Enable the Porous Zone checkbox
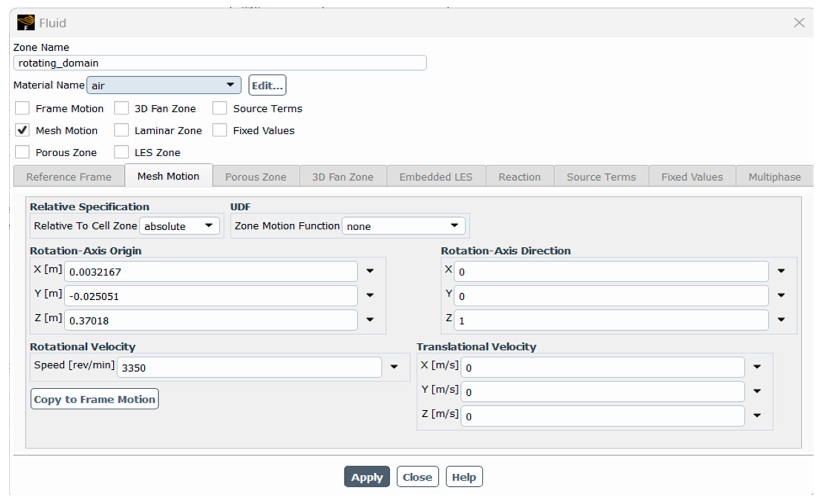 22,152
